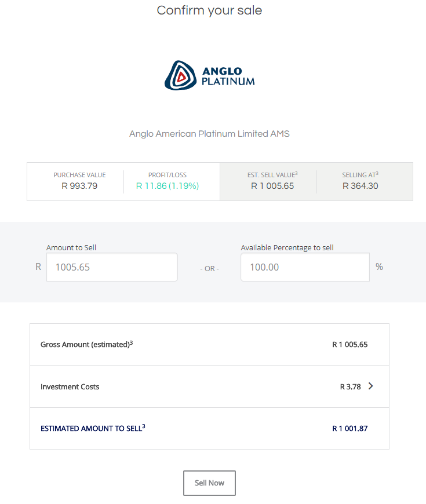Click the Anglo American Platinum Limited AMS name

(209, 134)
